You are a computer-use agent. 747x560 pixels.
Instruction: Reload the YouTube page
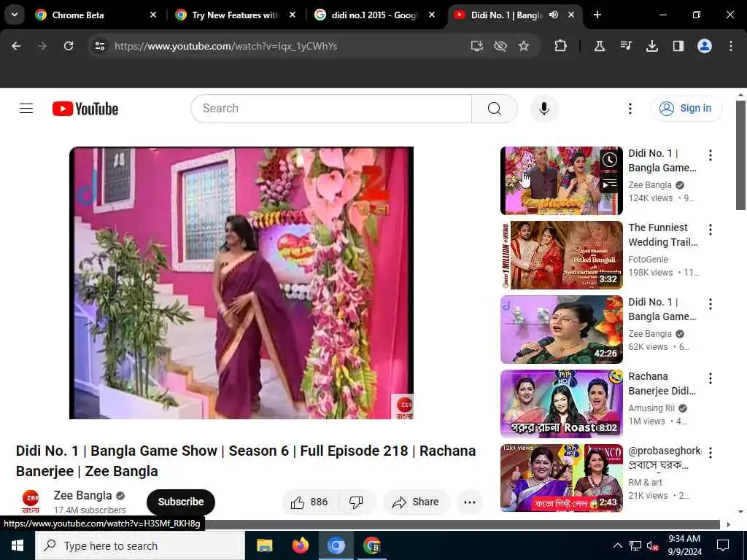tap(69, 46)
